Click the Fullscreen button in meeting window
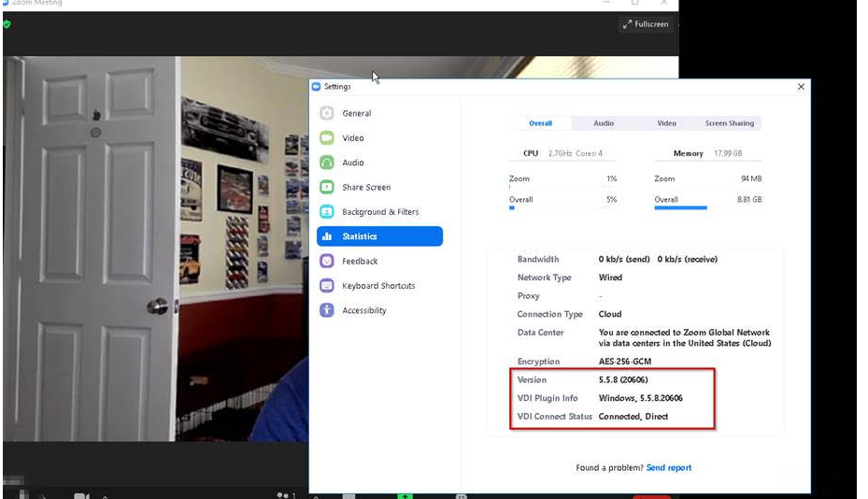 click(646, 24)
